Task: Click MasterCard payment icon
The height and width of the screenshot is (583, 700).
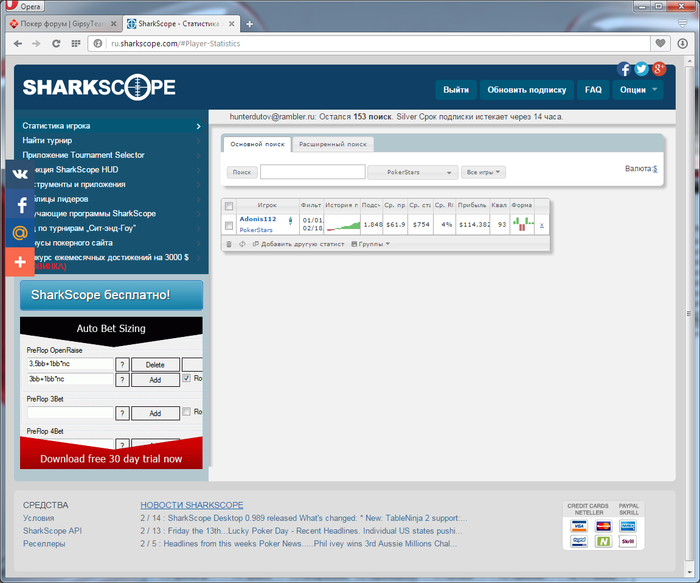Action: coord(604,526)
